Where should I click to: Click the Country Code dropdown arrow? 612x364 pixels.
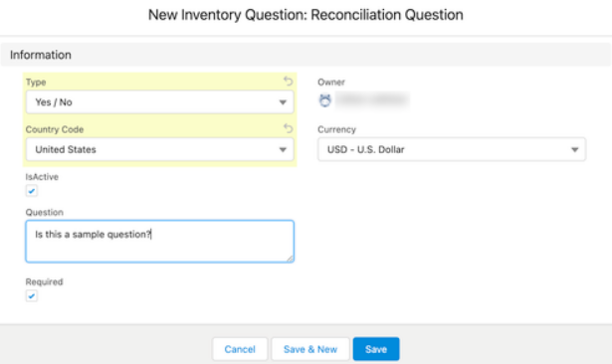pyautogui.click(x=283, y=150)
